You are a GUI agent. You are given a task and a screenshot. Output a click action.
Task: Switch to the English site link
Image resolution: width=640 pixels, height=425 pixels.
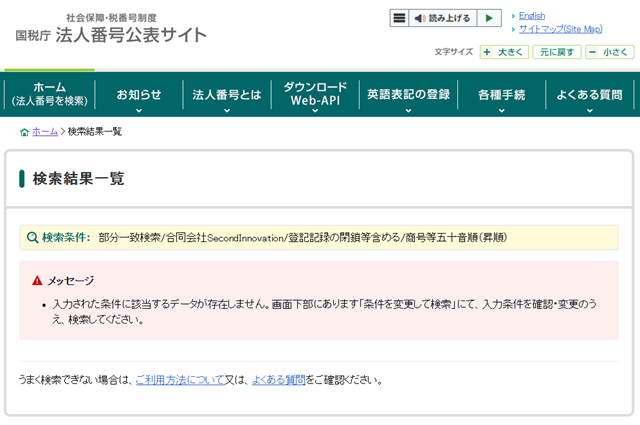coord(532,15)
